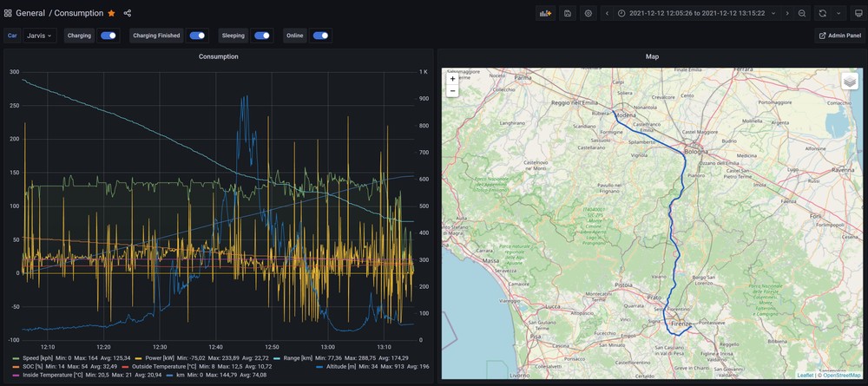Screen dimensions: 868x386
Task: Open dashboard settings gear
Action: tap(589, 13)
